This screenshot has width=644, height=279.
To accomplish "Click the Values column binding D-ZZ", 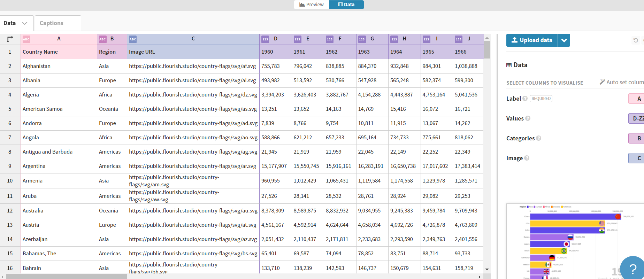I will (637, 118).
